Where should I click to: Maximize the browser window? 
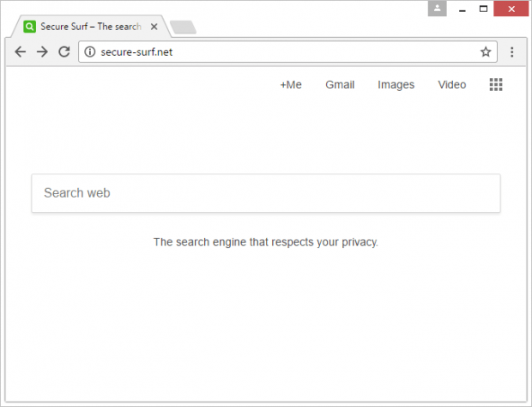483,9
